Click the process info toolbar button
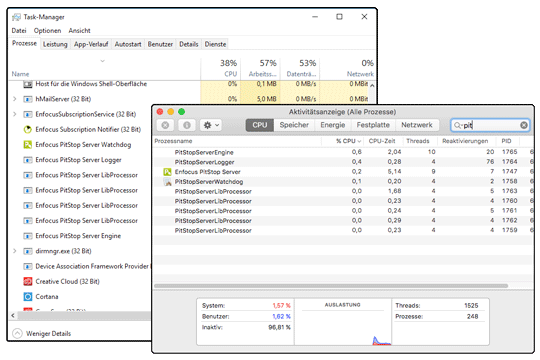Viewport: 540px width, 360px height. coord(187,125)
